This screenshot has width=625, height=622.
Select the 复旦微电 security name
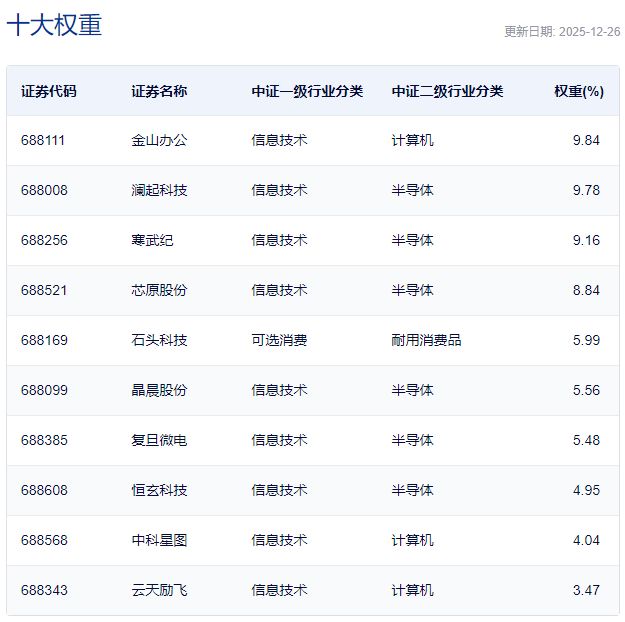(159, 440)
